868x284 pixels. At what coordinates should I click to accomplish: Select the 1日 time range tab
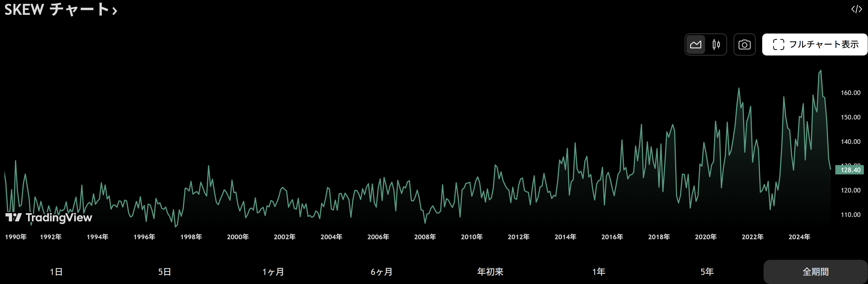56,272
